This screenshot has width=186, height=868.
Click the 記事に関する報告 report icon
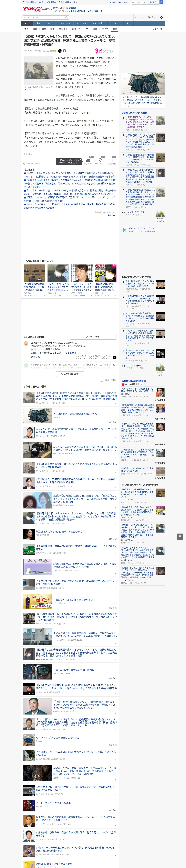tap(31, 164)
